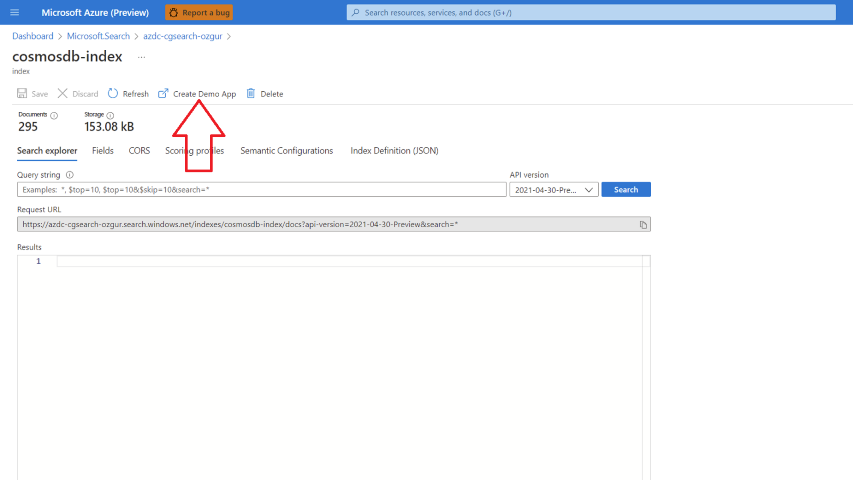
Task: Open the Index Definition (JSON) tab
Action: [394, 151]
